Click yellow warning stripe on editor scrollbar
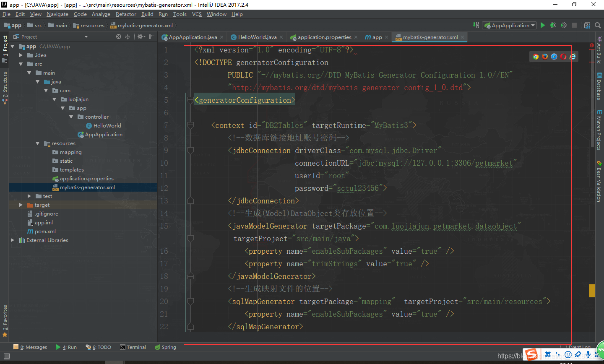 (x=592, y=291)
